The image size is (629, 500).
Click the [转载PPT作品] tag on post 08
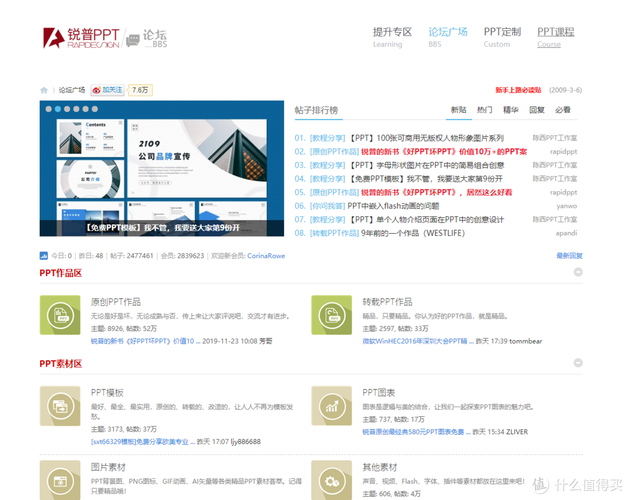(x=334, y=233)
